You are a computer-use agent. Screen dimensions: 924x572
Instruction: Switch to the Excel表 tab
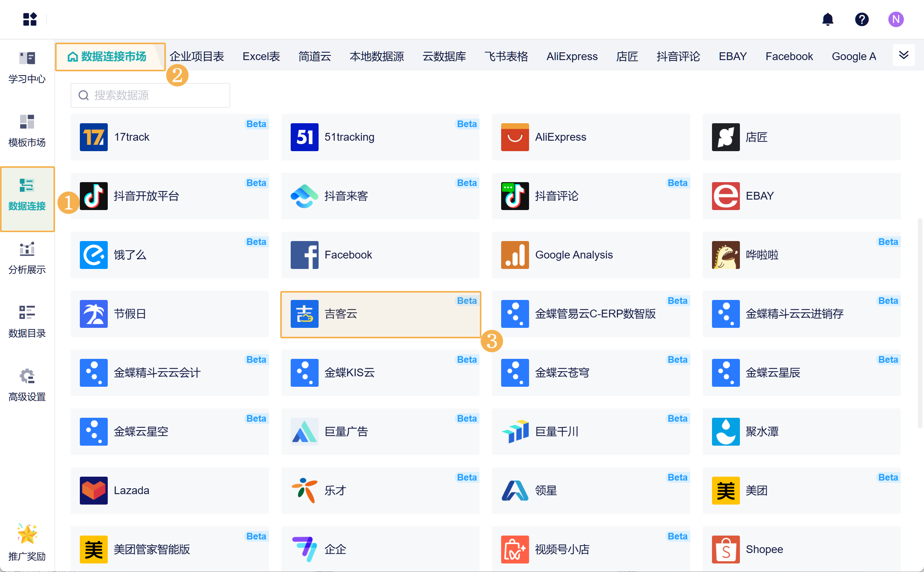click(x=261, y=57)
